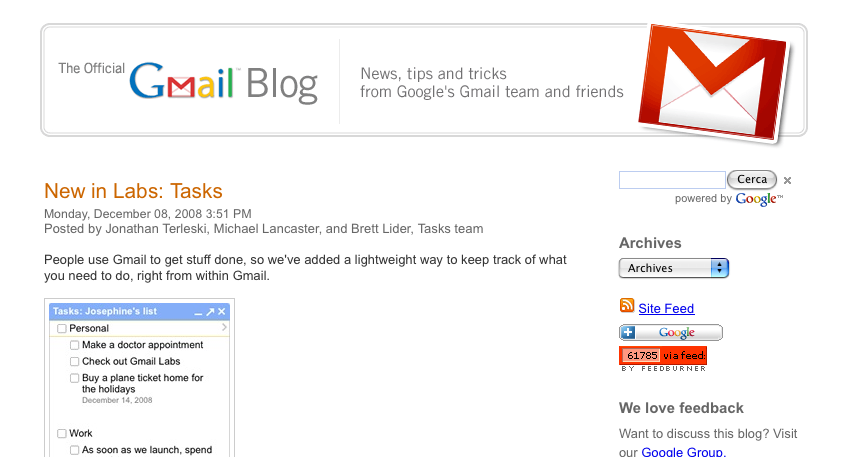This screenshot has width=844, height=457.
Task: Tick the Check out Gmail Labs checkbox
Action: coord(75,362)
